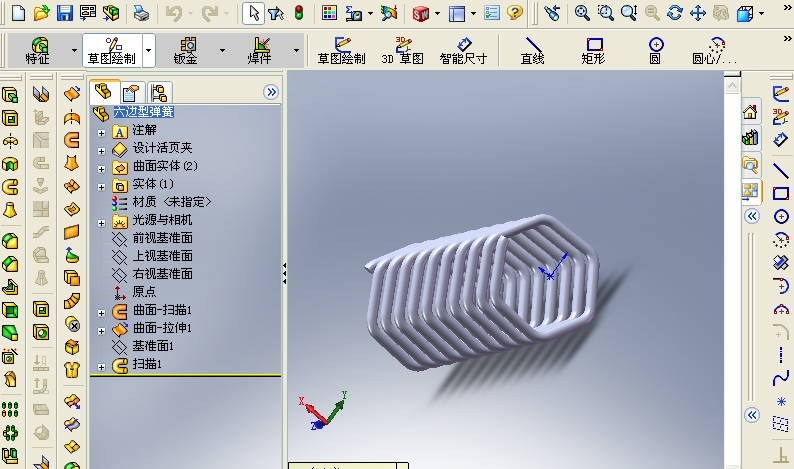
Task: Switch to the 焊件 command tab
Action: tap(260, 51)
